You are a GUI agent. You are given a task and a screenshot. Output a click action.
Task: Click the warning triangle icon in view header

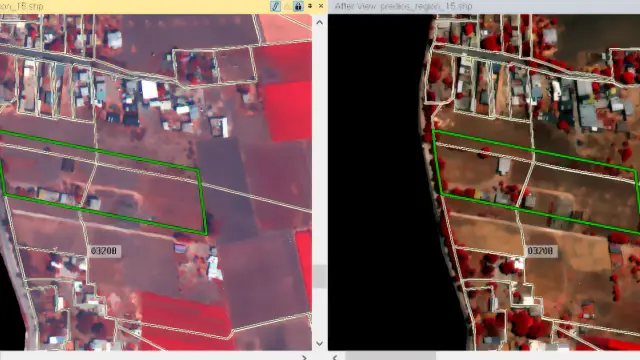[x=287, y=6]
